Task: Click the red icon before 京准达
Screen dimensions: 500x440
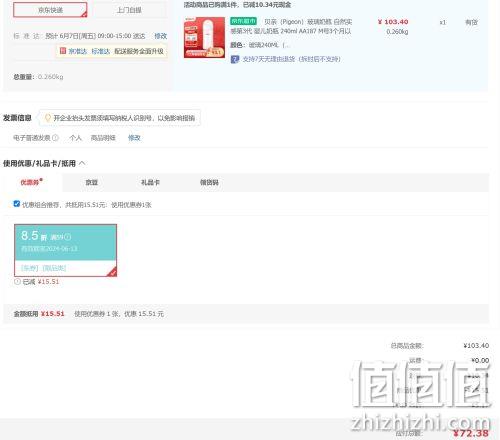Action: tap(63, 51)
